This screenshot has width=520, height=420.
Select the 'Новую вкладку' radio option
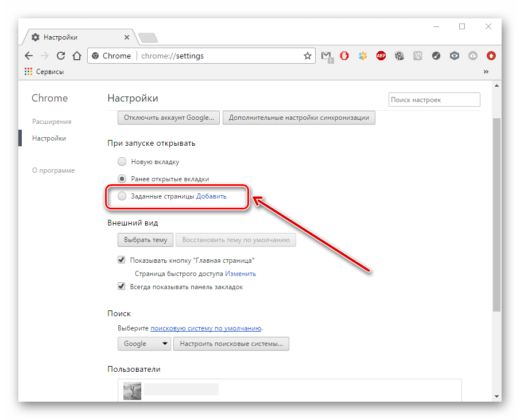pos(122,162)
